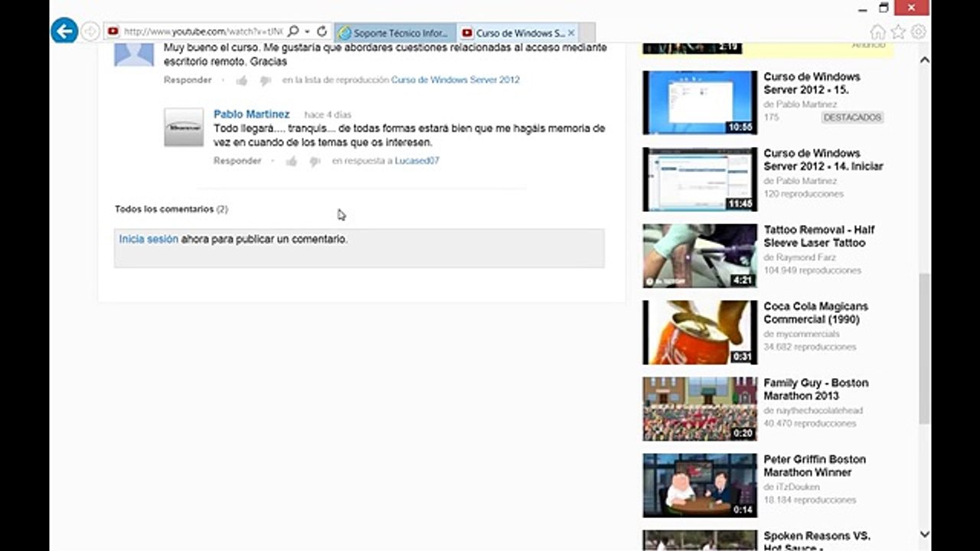Focus the youtube.com URL address field
The image size is (980, 551).
tap(203, 31)
